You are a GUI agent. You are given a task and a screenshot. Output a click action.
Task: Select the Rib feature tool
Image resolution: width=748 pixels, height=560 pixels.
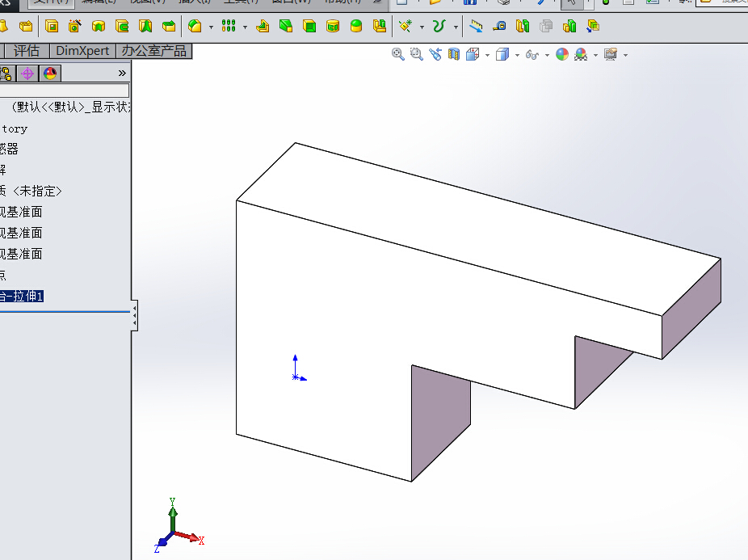(x=263, y=26)
